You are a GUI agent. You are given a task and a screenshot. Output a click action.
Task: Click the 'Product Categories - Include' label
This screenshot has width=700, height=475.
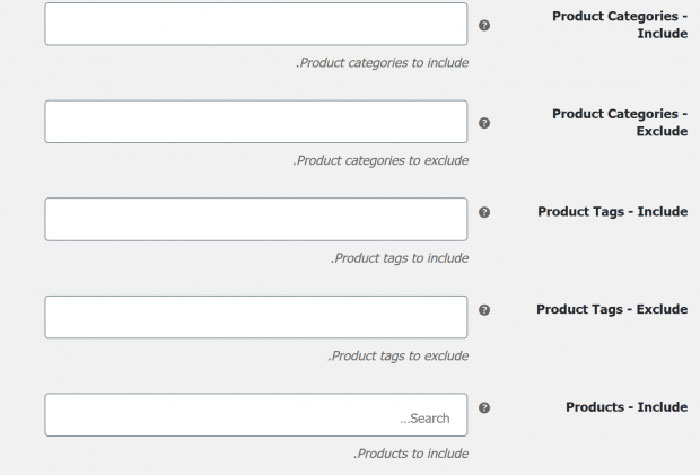click(620, 24)
